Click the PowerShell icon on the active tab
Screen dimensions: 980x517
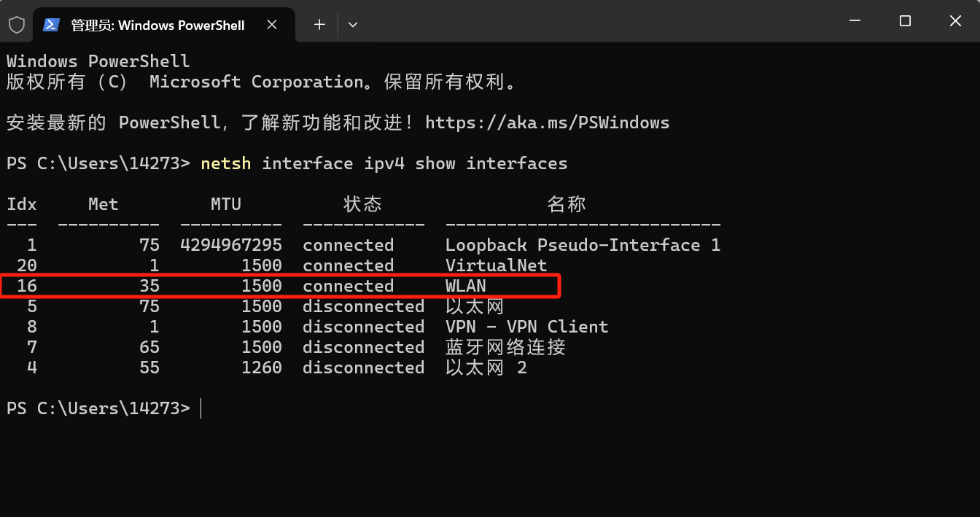pos(51,24)
